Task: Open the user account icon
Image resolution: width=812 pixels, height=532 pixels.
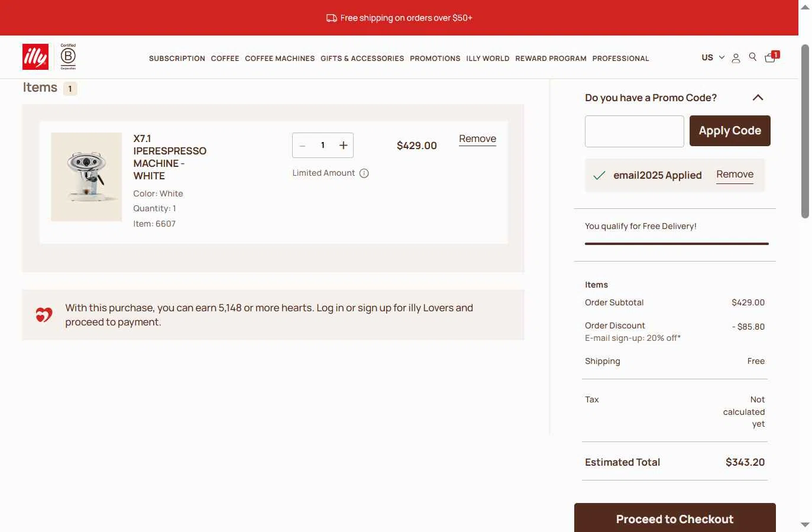Action: click(736, 58)
